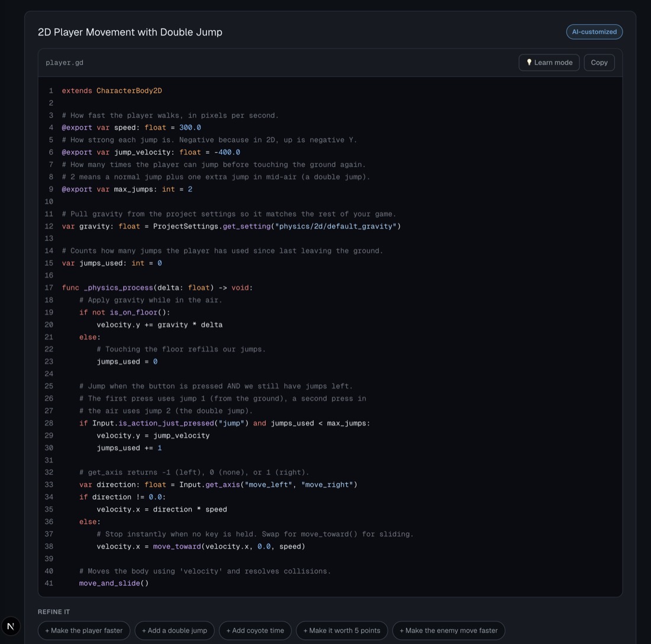Image resolution: width=651 pixels, height=644 pixels.
Task: Click the max_jumps variable declaration line
Action: coord(127,189)
